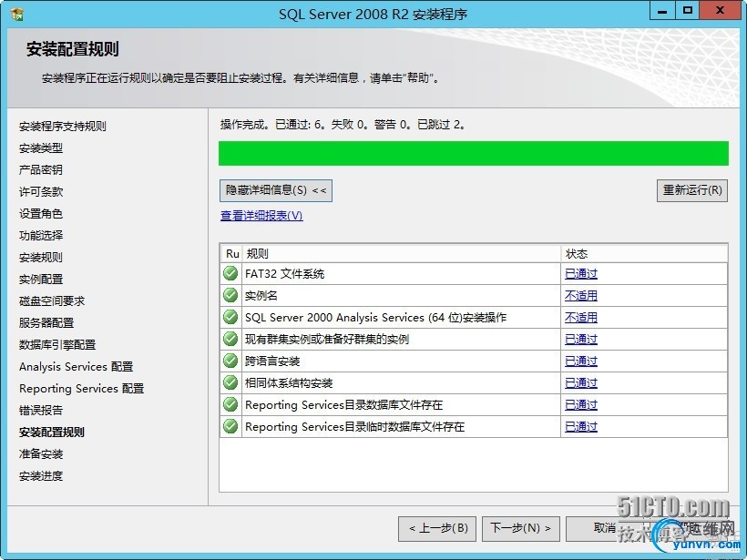Click rule text Reporting Services目录数据库文件存在
The width and height of the screenshot is (747, 560).
click(x=343, y=405)
